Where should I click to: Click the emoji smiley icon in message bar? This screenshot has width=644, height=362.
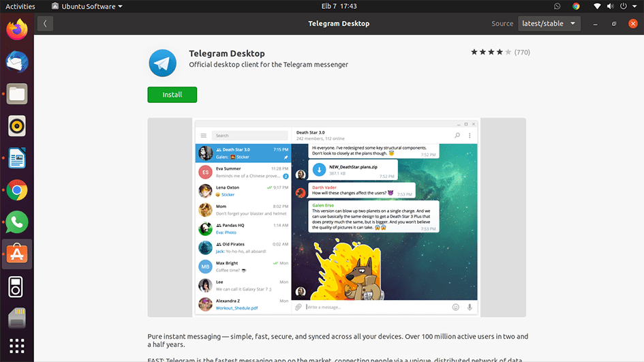coord(455,307)
